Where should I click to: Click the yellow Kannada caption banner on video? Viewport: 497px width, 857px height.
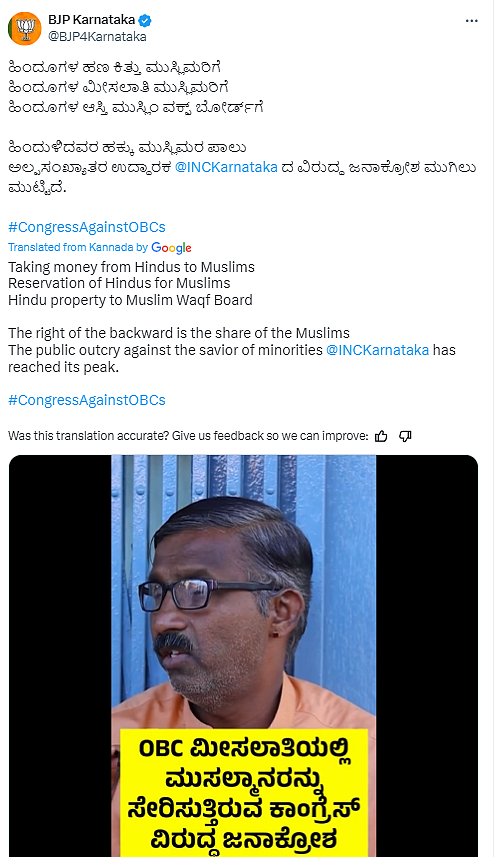[x=243, y=793]
